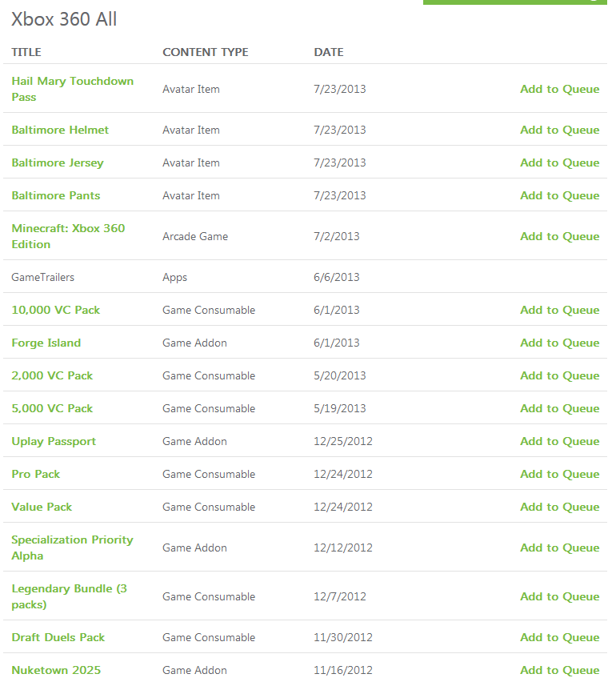
Task: Add Value Pack to queue
Action: pos(559,507)
